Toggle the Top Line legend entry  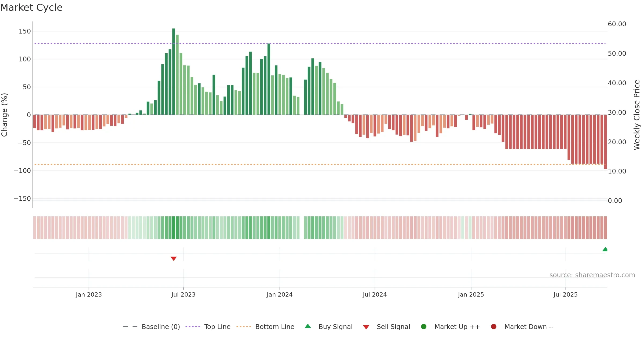(208, 327)
